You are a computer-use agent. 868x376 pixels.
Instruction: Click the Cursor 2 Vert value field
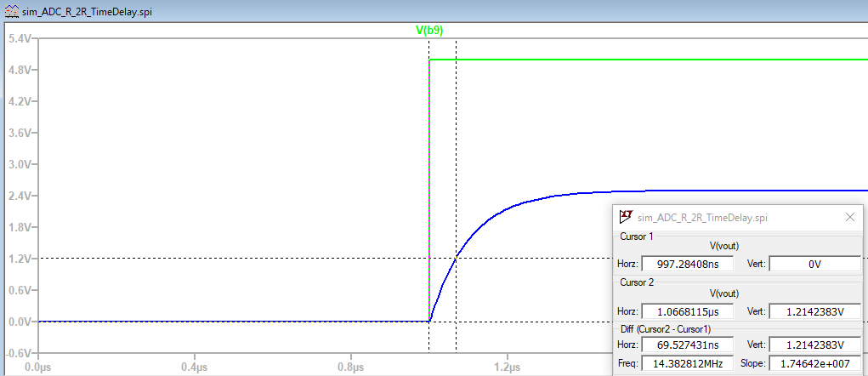click(814, 310)
